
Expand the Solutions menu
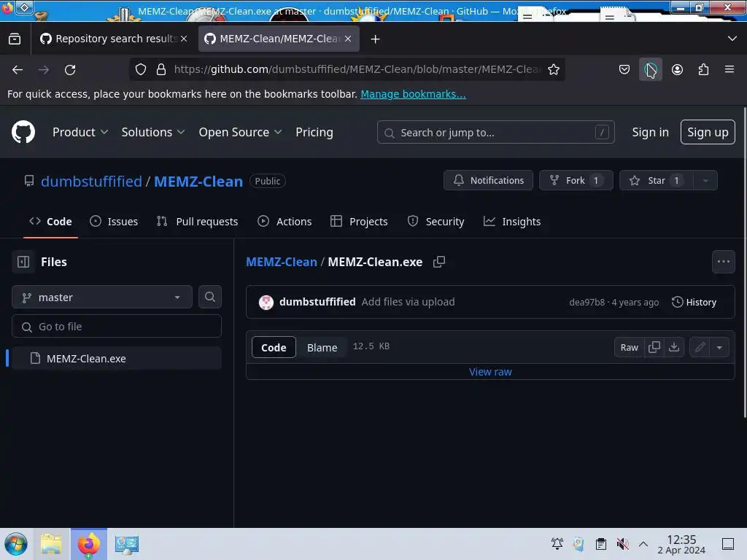[x=153, y=133]
